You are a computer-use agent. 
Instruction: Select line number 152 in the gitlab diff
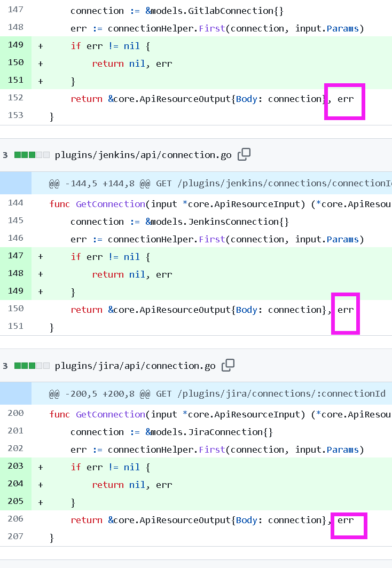(x=15, y=98)
